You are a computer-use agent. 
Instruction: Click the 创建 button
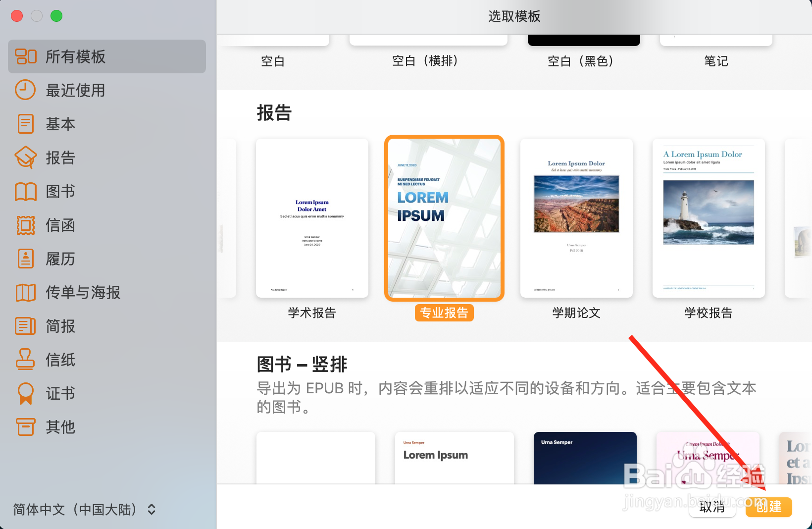[x=768, y=507]
